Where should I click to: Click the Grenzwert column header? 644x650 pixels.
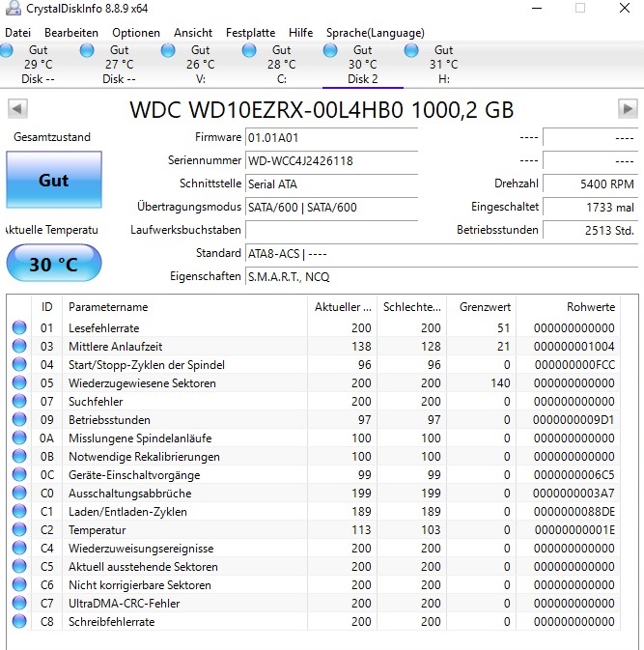click(481, 307)
